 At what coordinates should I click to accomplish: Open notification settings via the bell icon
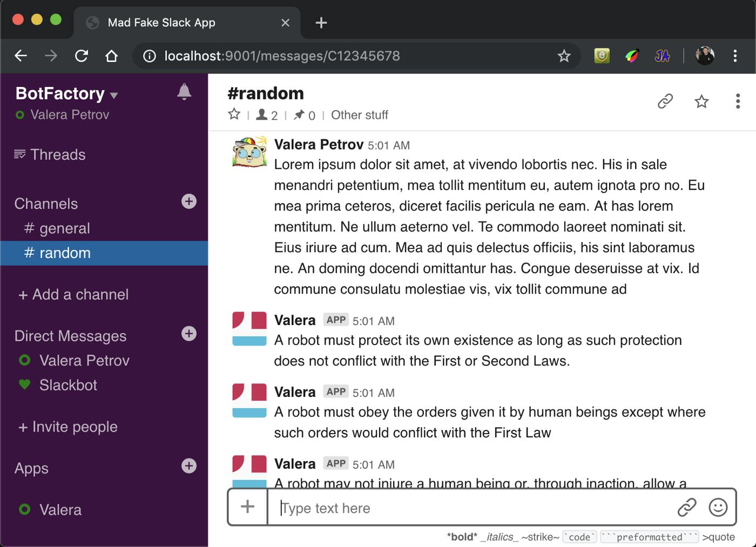click(184, 92)
